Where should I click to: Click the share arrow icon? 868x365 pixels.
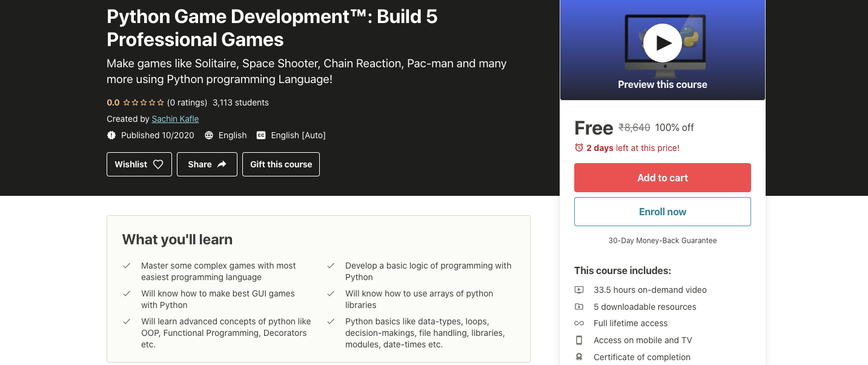point(222,164)
